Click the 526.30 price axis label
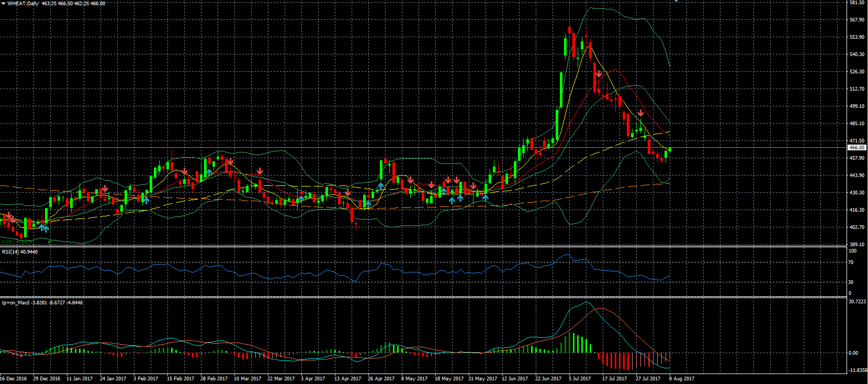 pyautogui.click(x=857, y=72)
